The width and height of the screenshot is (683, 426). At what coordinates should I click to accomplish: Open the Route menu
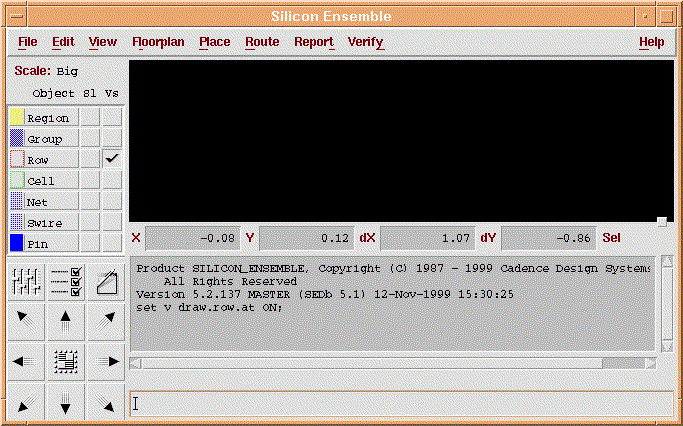262,42
